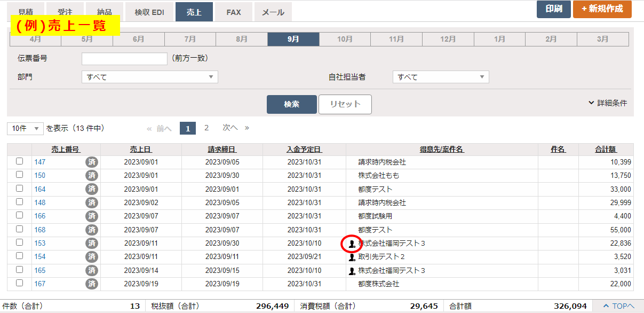The image size is (644, 313).
Task: Click the 検索 search button
Action: 291,104
